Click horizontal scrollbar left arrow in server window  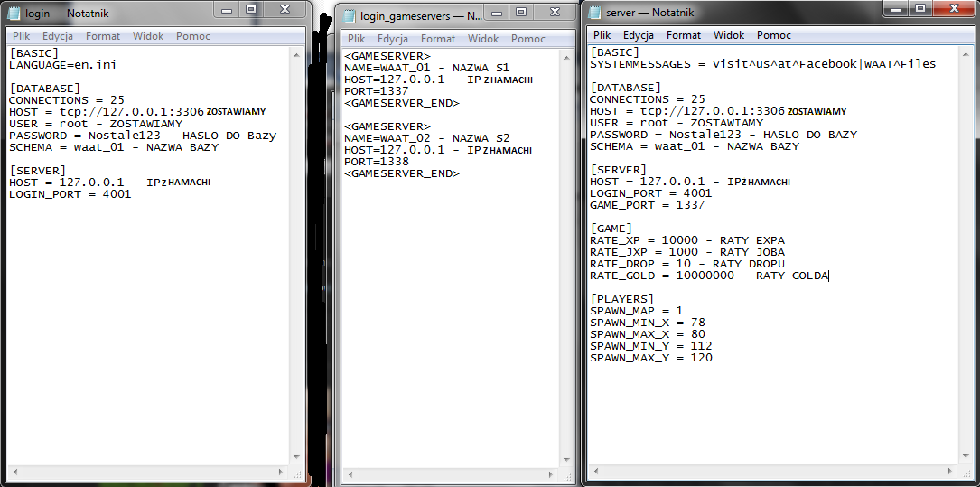click(x=594, y=470)
